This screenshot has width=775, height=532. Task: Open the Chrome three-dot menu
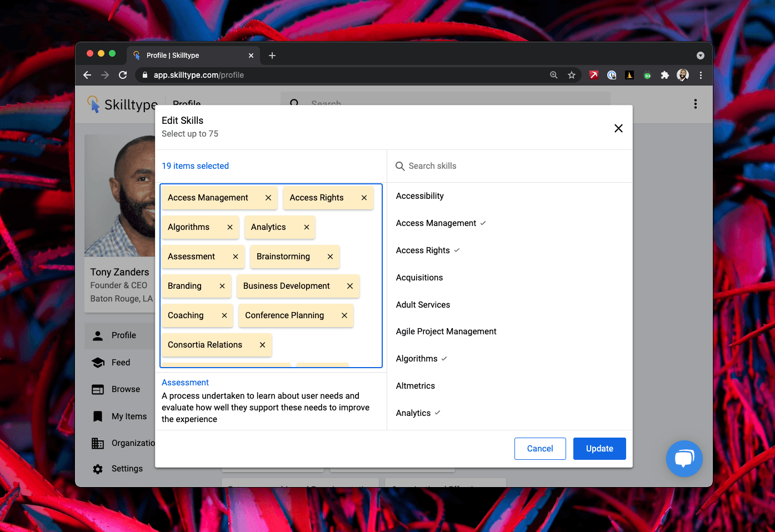coord(701,75)
